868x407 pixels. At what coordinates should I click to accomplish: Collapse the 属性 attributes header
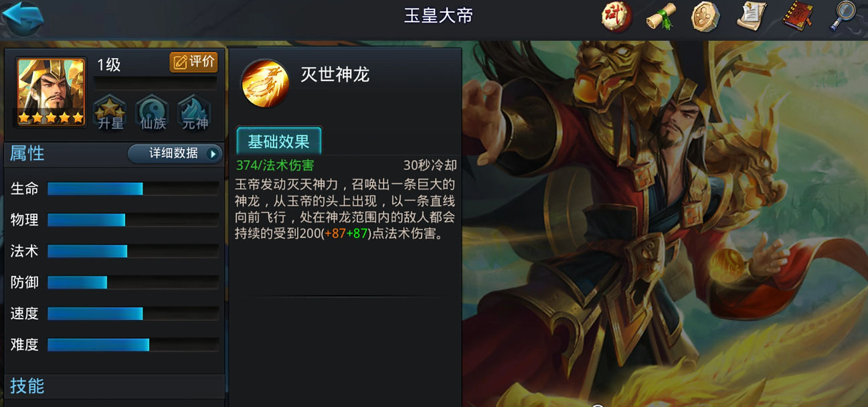(x=27, y=153)
